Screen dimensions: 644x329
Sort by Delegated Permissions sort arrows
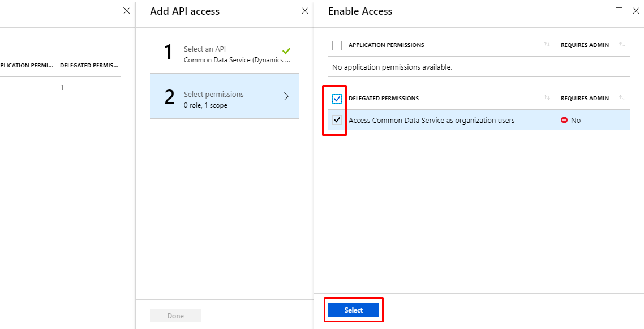pos(547,98)
